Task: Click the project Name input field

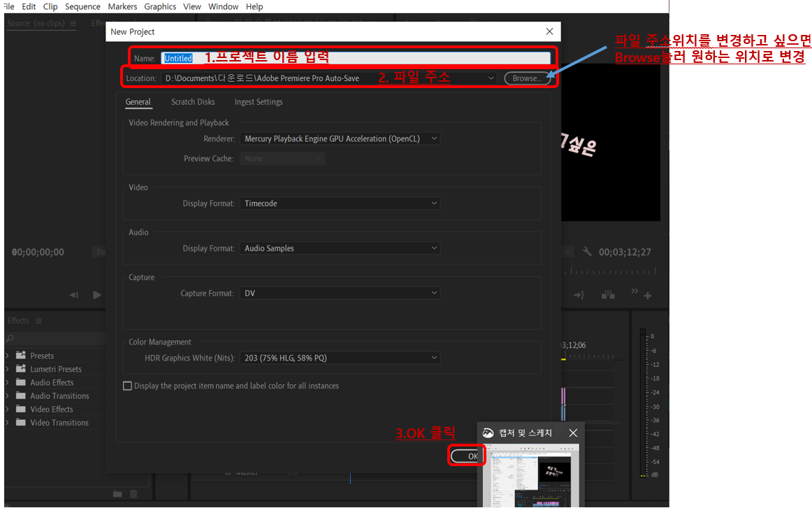Action: 356,59
